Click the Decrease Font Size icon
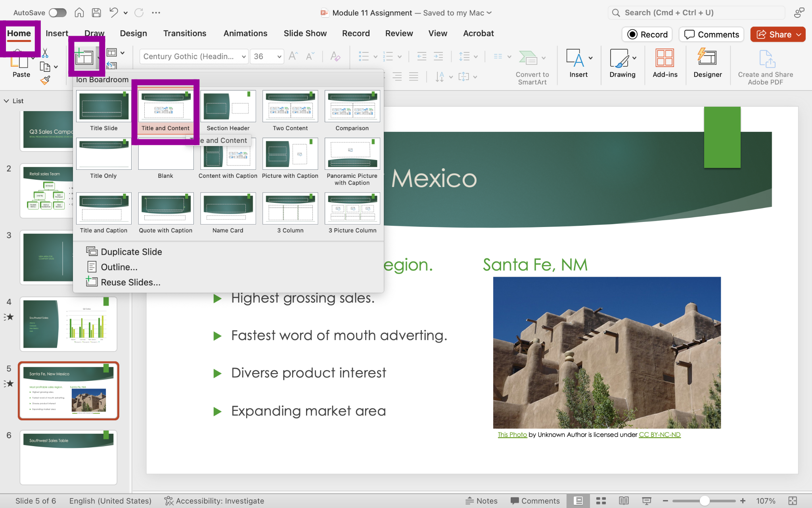This screenshot has width=812, height=508. tap(310, 56)
